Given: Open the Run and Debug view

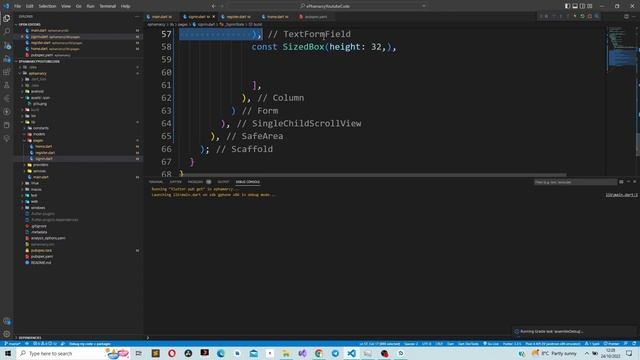Looking at the screenshot, I should coord(7,59).
